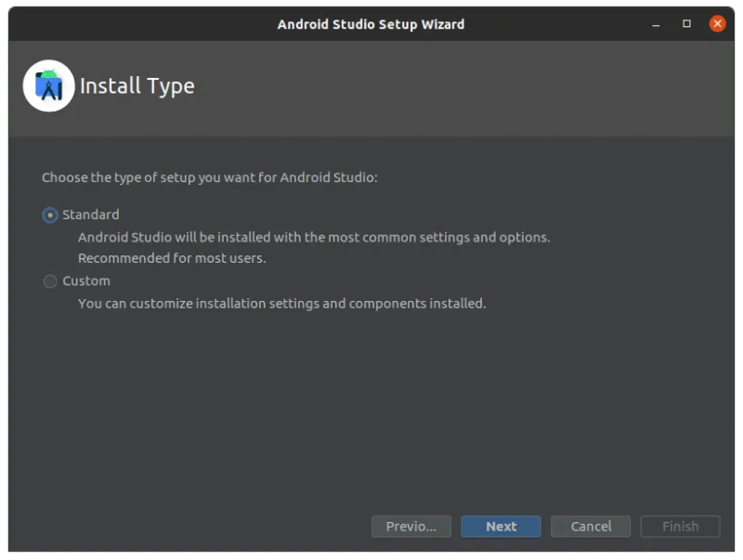Choose the Custom radio button
Image resolution: width=743 pixels, height=560 pixels.
(50, 281)
